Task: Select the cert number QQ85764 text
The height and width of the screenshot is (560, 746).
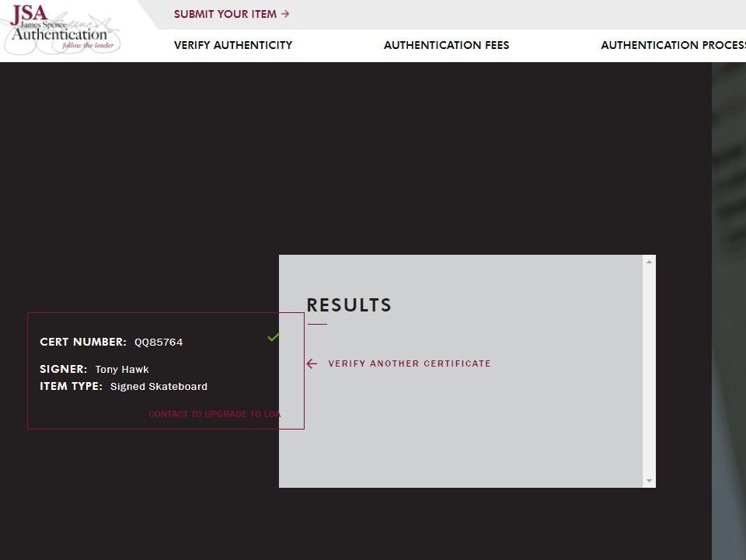Action: coord(159,343)
